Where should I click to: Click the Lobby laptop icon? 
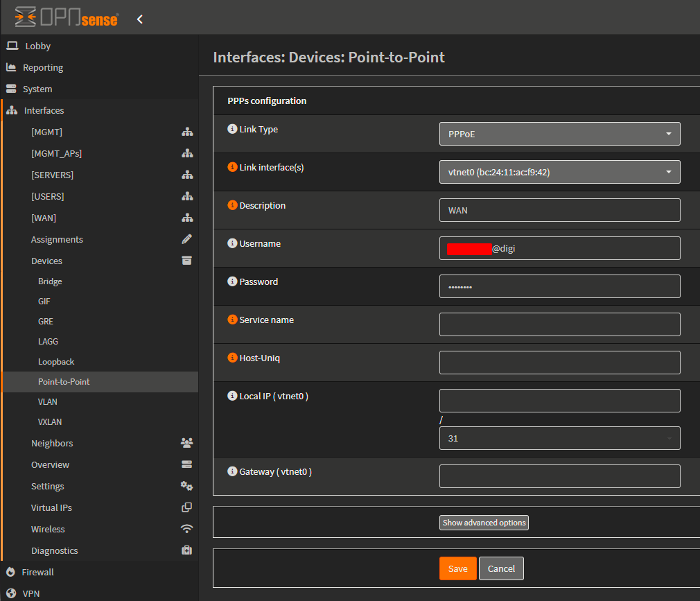click(x=12, y=46)
